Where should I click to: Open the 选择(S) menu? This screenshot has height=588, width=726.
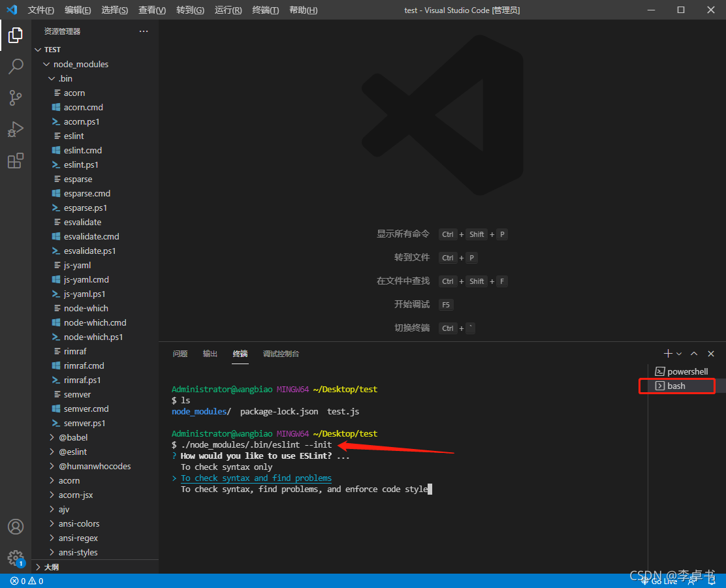click(x=114, y=10)
